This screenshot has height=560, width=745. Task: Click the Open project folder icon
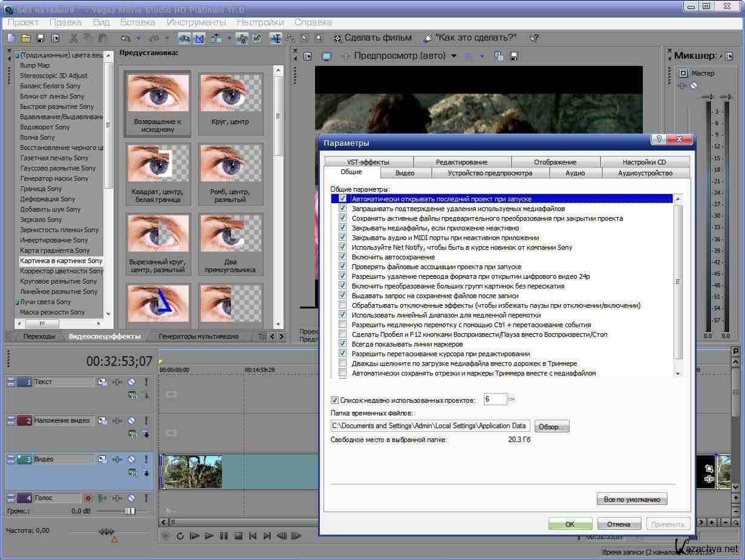pyautogui.click(x=25, y=38)
